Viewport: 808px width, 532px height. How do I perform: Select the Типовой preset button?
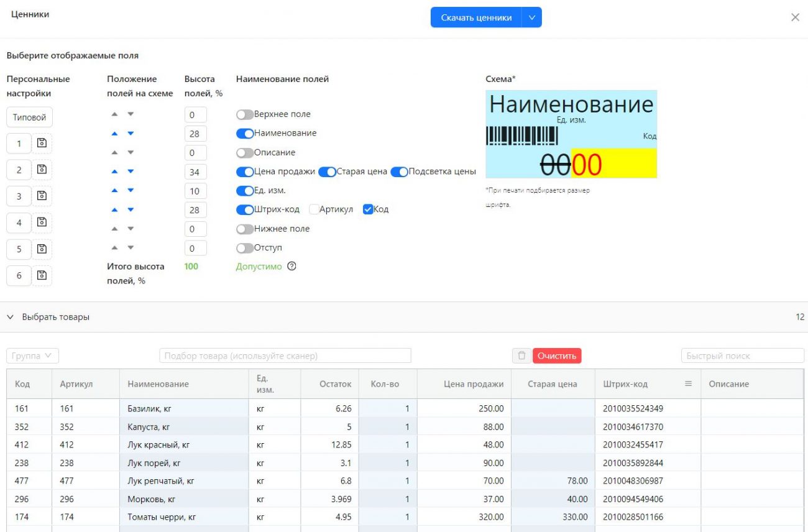click(x=30, y=117)
